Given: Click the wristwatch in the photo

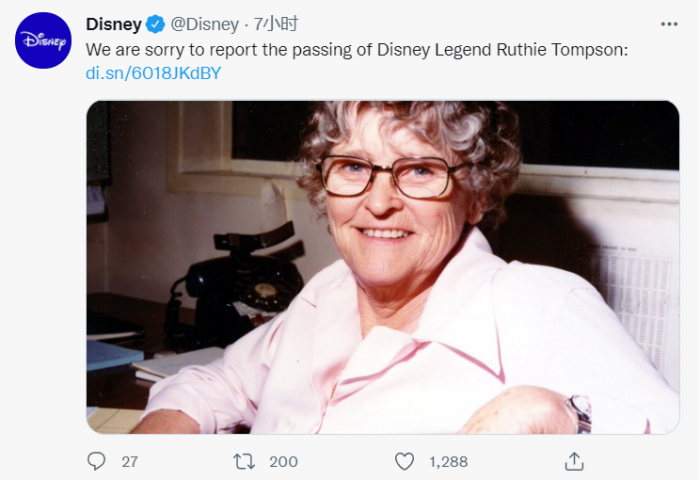Looking at the screenshot, I should tap(579, 412).
